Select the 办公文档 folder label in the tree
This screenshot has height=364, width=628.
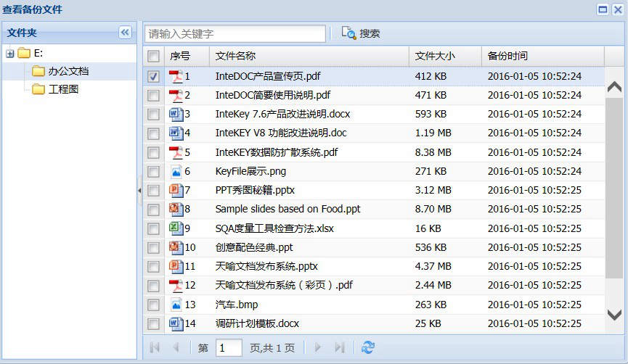click(68, 71)
